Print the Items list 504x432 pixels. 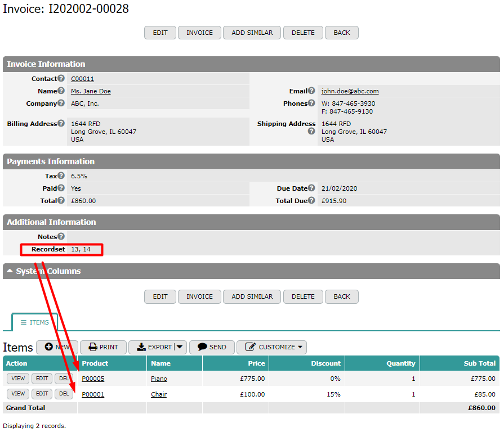(x=103, y=347)
